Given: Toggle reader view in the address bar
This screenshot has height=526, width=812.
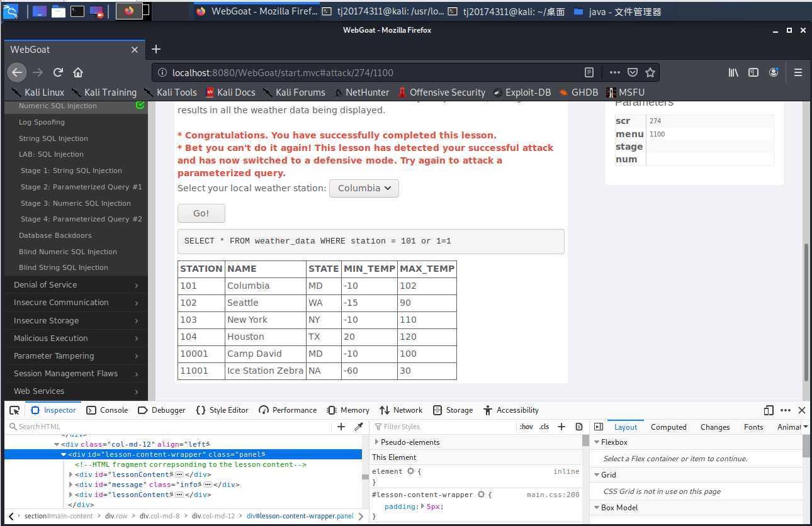Looking at the screenshot, I should tap(589, 72).
